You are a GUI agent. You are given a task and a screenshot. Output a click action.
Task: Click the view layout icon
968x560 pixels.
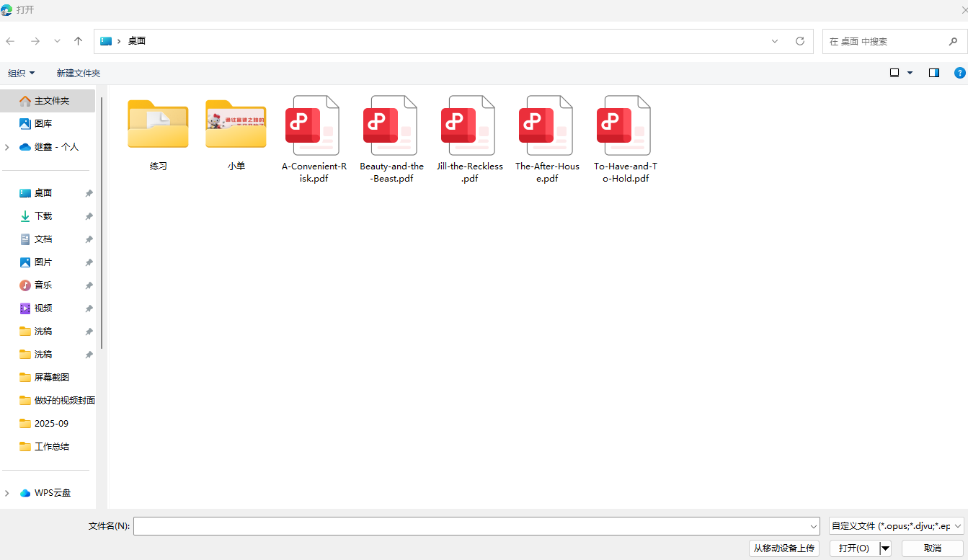[894, 73]
